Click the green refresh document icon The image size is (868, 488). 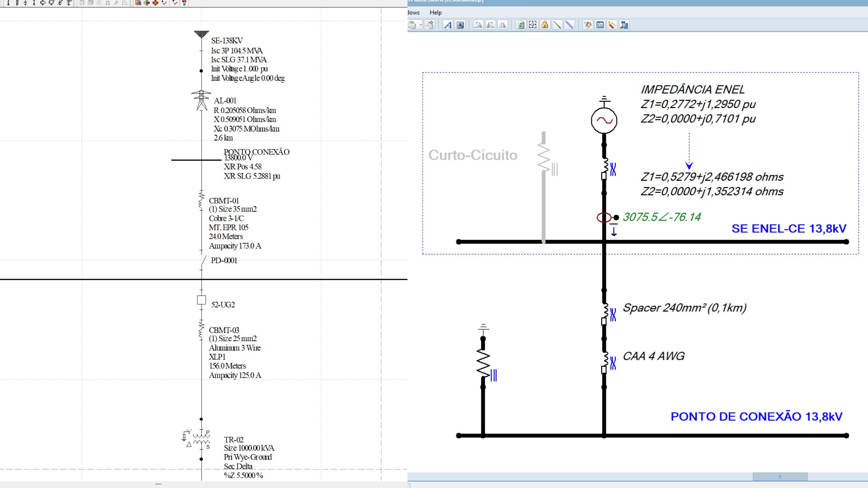pos(521,25)
